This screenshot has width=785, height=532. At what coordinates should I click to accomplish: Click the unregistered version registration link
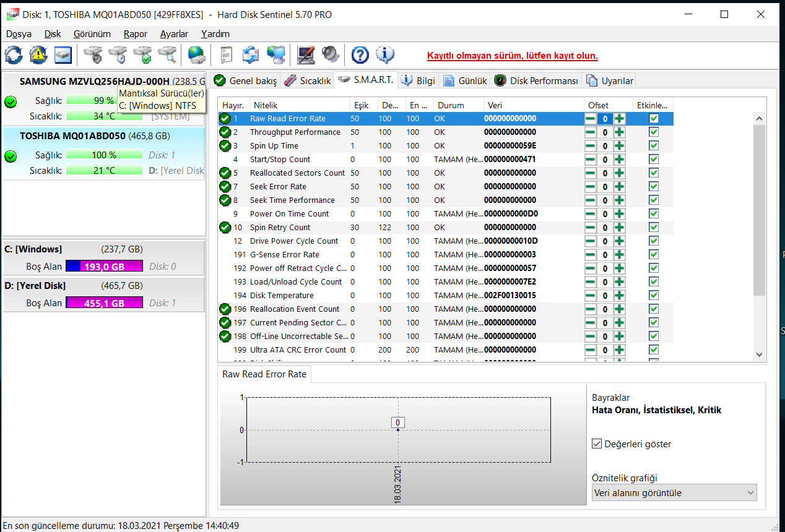coord(512,56)
